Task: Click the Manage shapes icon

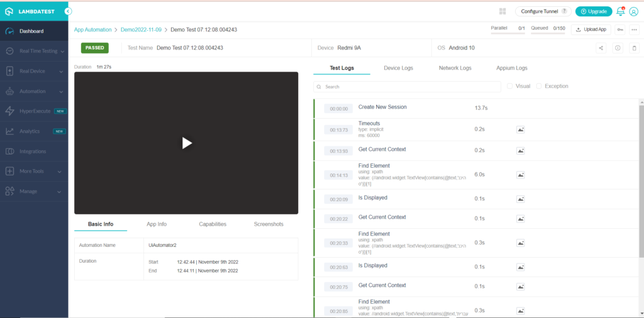Action: (10, 191)
